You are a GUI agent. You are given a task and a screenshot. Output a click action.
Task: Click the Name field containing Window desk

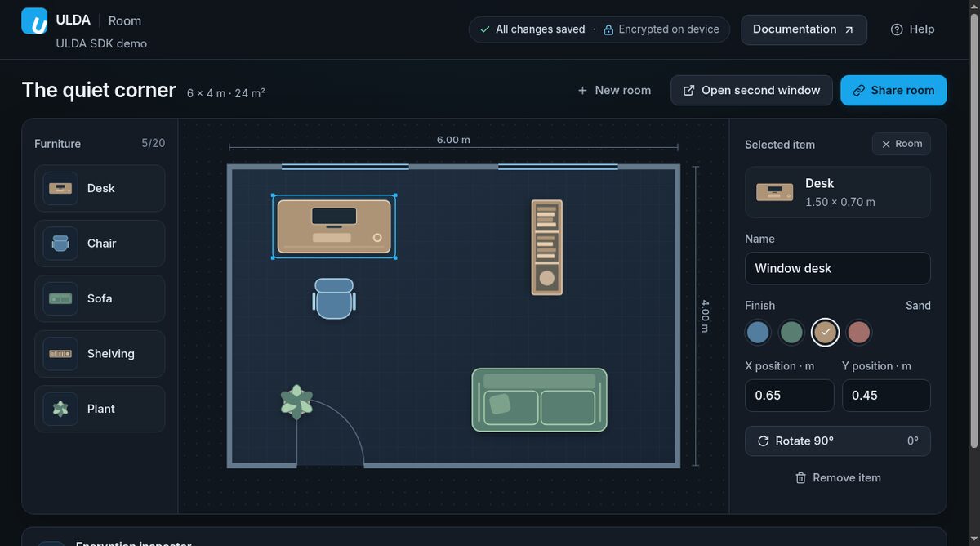(x=837, y=268)
